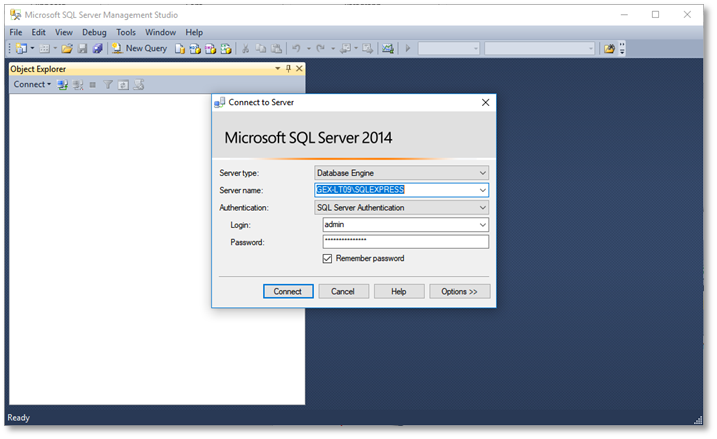Screen dimensions: 717x439
Task: Open the Tools menu
Action: point(126,32)
